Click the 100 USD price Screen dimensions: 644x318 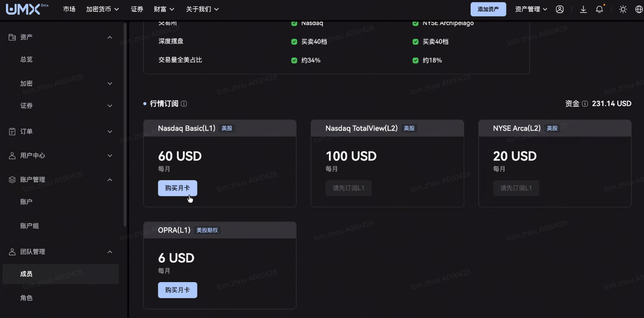coord(351,156)
